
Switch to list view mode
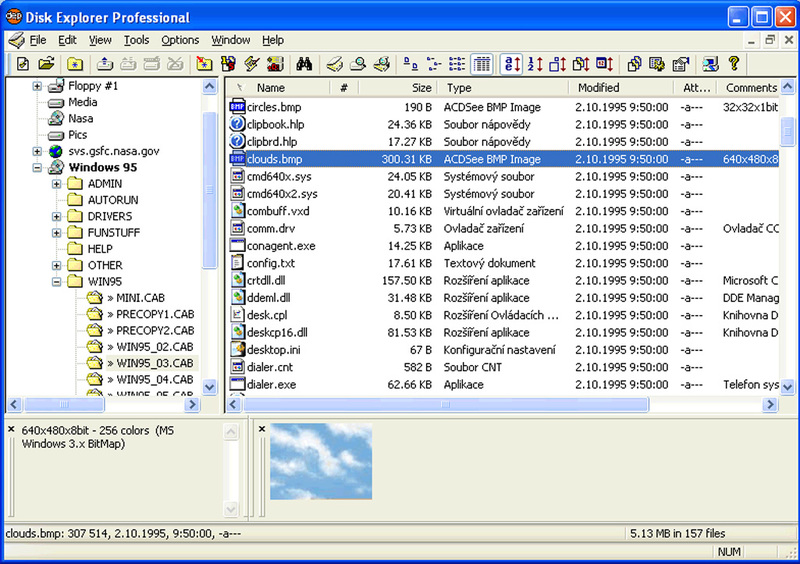(x=457, y=64)
